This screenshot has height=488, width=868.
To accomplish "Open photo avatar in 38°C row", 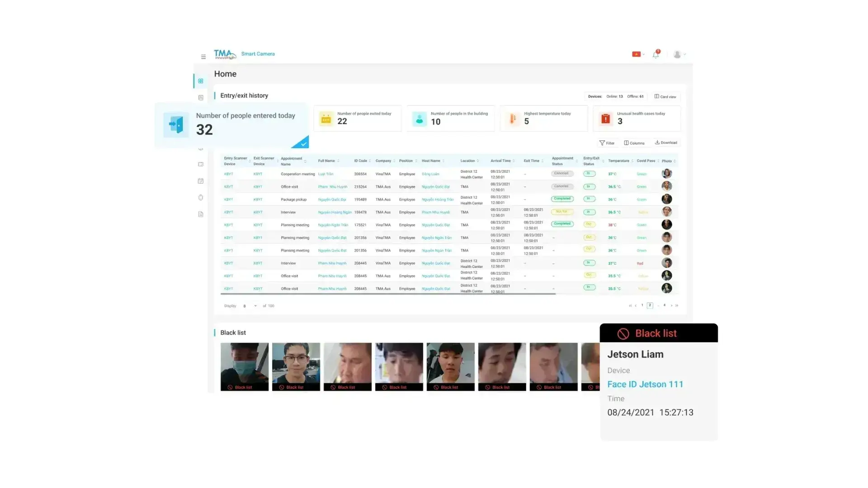I will 666,225.
